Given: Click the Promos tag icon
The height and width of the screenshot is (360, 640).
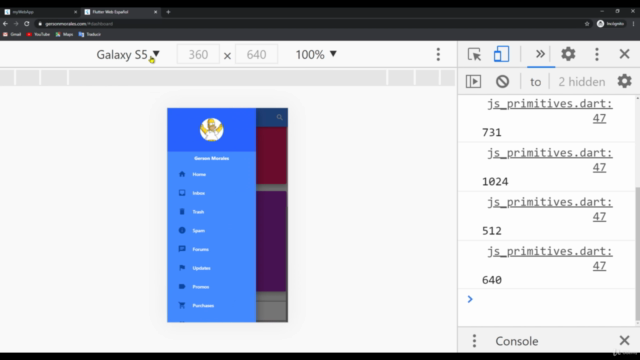Looking at the screenshot, I should 182,287.
